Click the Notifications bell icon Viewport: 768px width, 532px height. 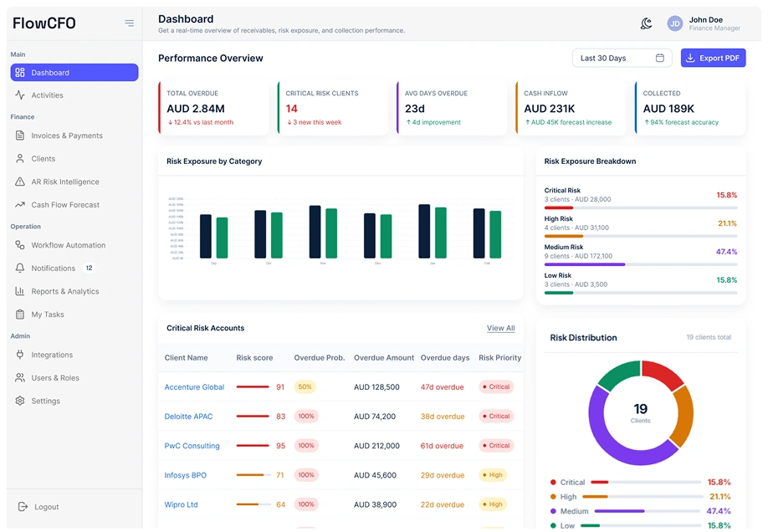(19, 268)
